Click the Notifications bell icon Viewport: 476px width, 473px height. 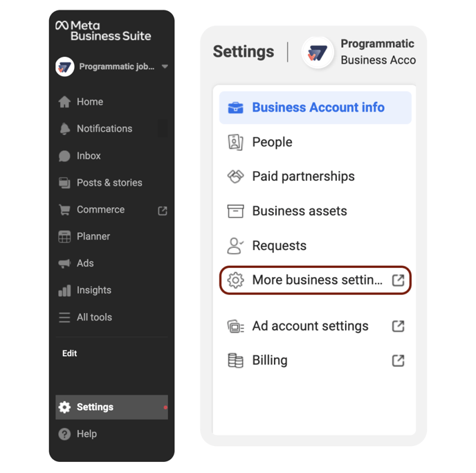pyautogui.click(x=64, y=129)
